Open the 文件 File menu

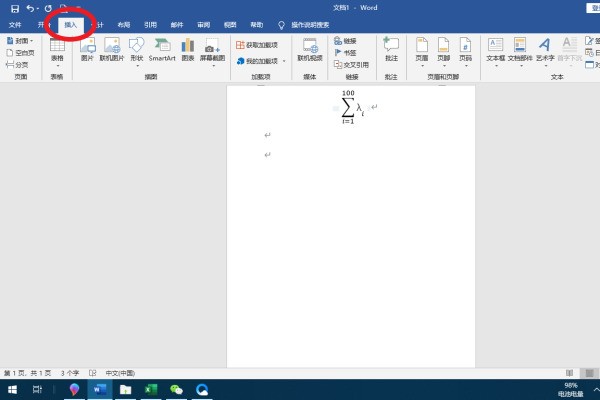pos(15,24)
